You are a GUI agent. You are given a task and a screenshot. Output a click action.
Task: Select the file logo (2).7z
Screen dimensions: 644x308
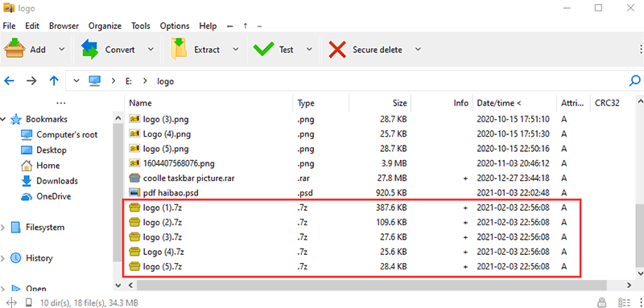pos(163,222)
